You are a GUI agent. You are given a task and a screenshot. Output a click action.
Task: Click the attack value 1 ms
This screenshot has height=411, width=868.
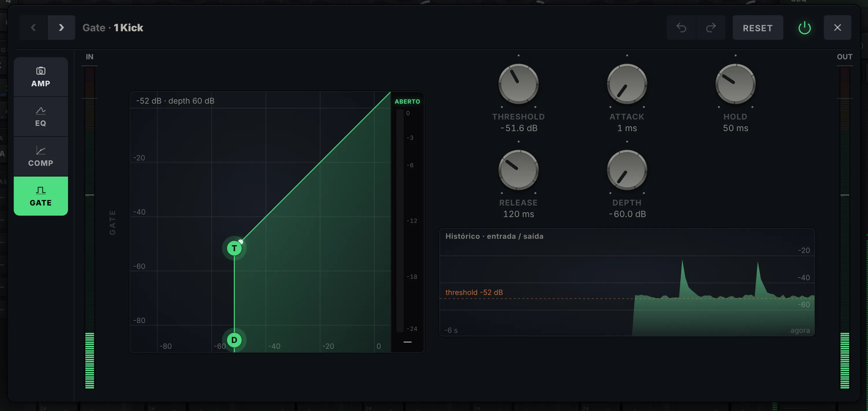tap(627, 128)
